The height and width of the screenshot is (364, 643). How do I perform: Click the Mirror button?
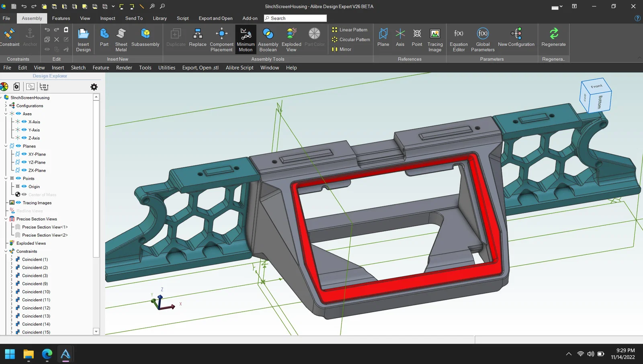pyautogui.click(x=342, y=49)
